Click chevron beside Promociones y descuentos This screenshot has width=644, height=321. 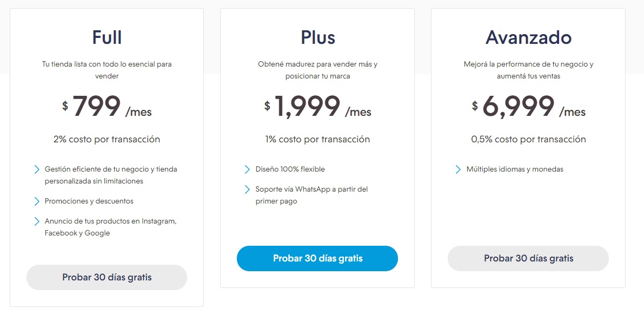37,201
